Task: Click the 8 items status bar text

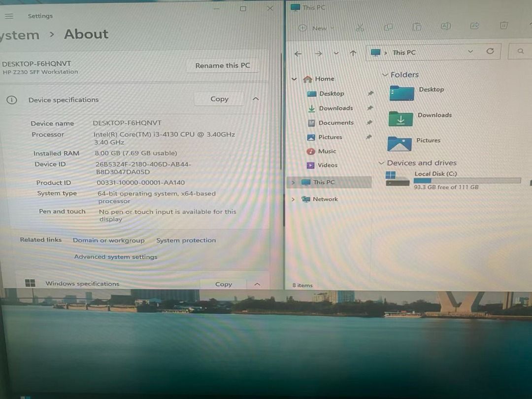Action: click(302, 285)
